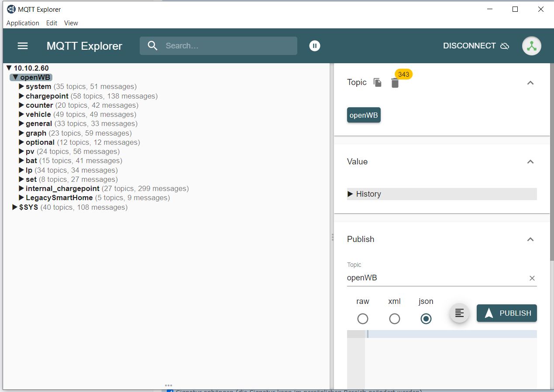Click the DISCONNECT button
Viewport: 554px width, 392px height.
pos(476,46)
